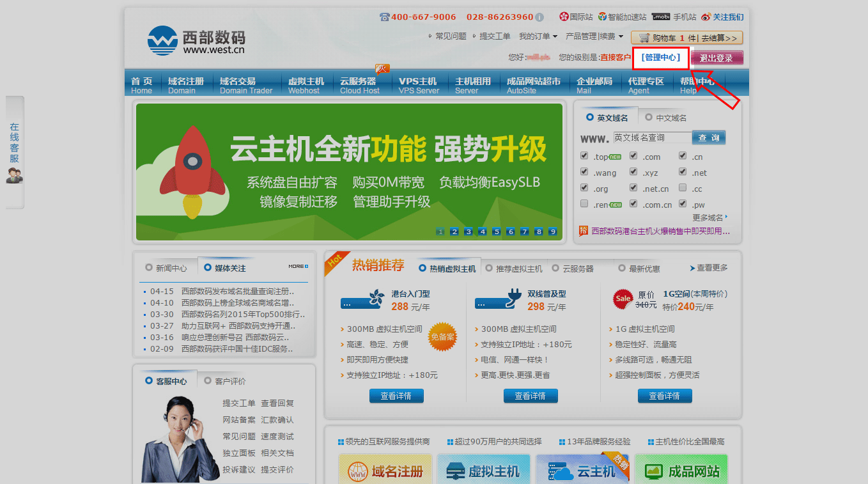Toggle the .com domain checkbox

pos(633,156)
